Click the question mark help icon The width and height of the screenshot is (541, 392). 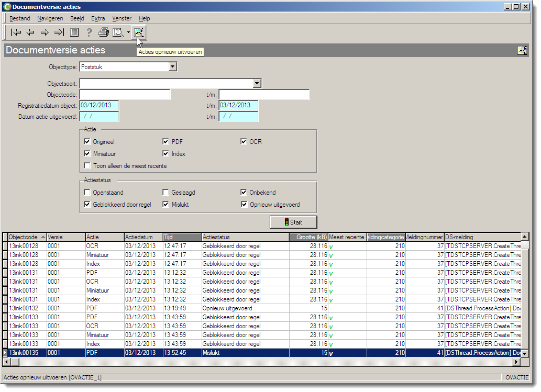point(89,32)
